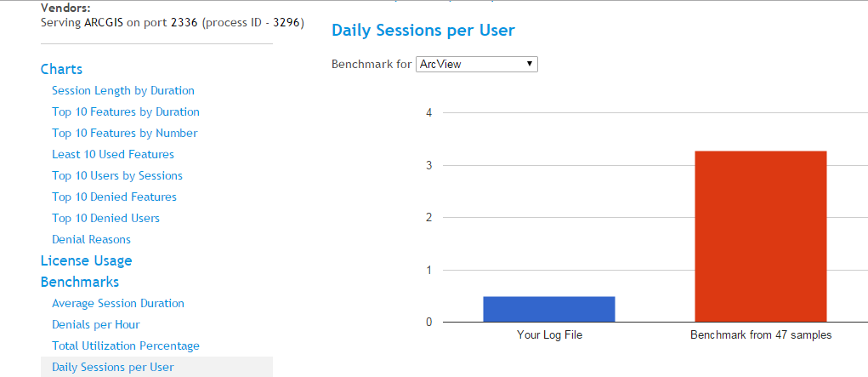Click the Daily Sessions per User title
This screenshot has height=377, width=868.
click(x=423, y=31)
